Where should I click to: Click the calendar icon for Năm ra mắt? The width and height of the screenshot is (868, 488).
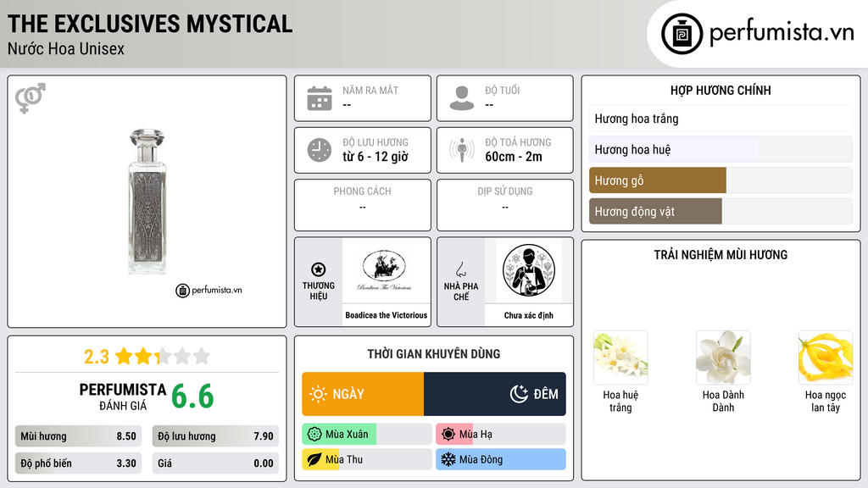tap(320, 98)
